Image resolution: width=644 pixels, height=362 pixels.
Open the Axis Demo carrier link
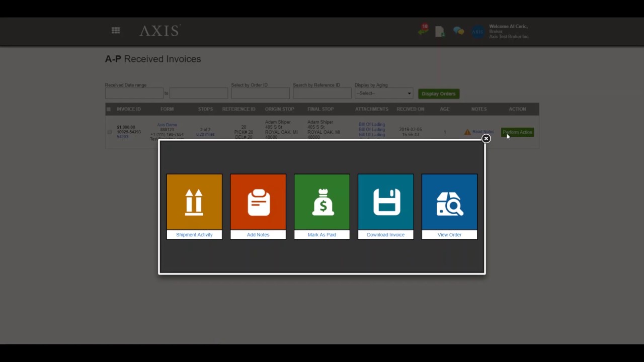167,125
